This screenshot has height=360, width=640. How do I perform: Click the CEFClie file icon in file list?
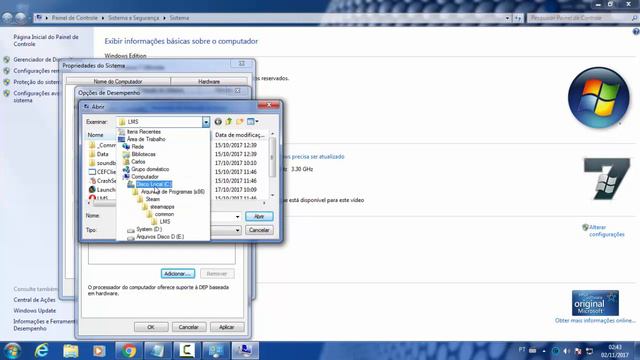(x=92, y=172)
